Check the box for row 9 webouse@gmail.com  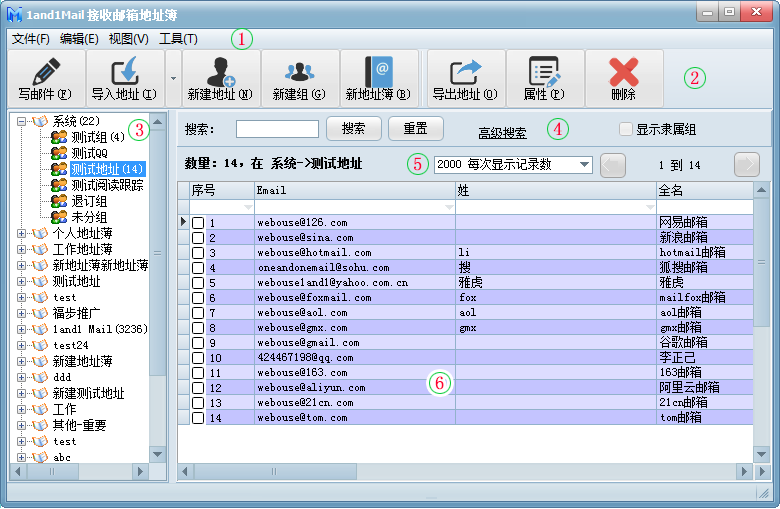point(198,343)
